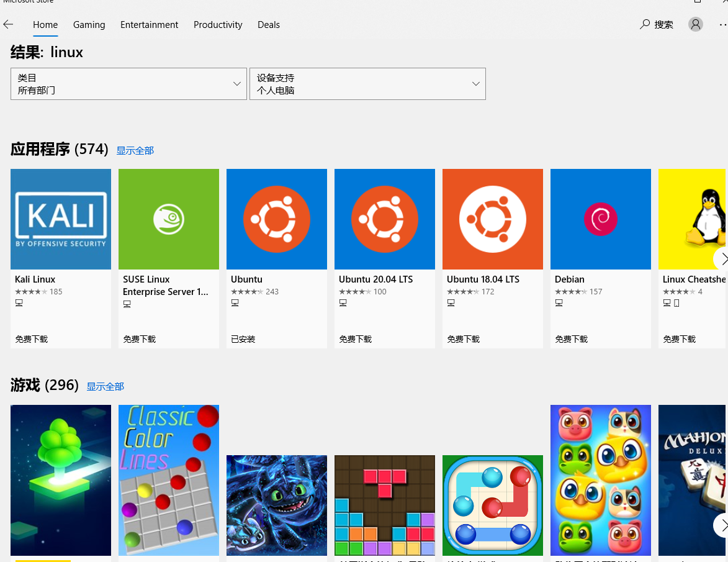Open the Linux Cheatsheet penguin tile
728x562 pixels.
[x=692, y=219]
